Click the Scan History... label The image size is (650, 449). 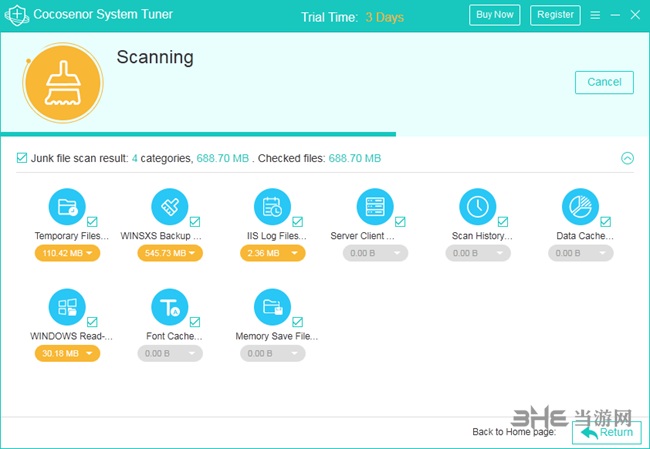pos(482,236)
